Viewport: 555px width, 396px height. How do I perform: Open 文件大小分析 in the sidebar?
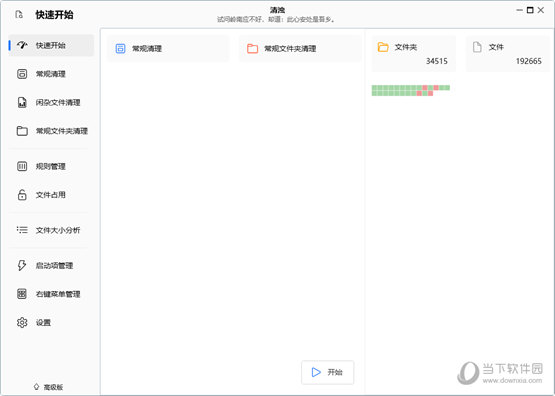coord(51,230)
